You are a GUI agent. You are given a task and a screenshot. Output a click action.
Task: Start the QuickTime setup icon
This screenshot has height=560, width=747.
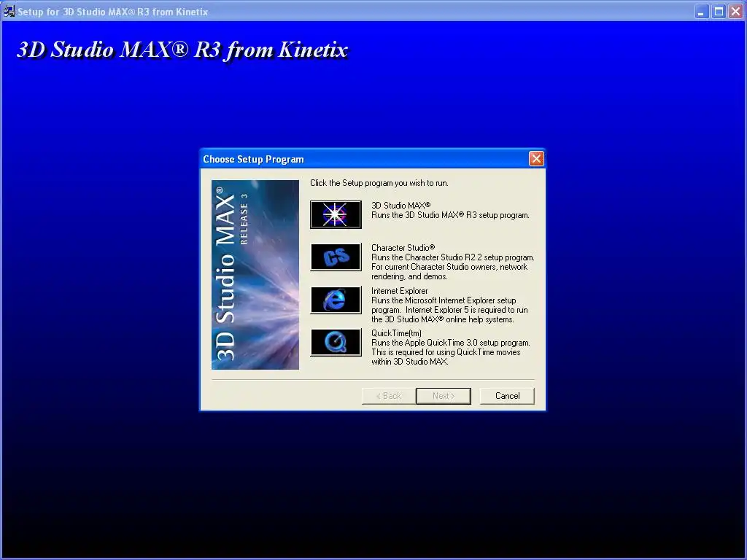(336, 343)
